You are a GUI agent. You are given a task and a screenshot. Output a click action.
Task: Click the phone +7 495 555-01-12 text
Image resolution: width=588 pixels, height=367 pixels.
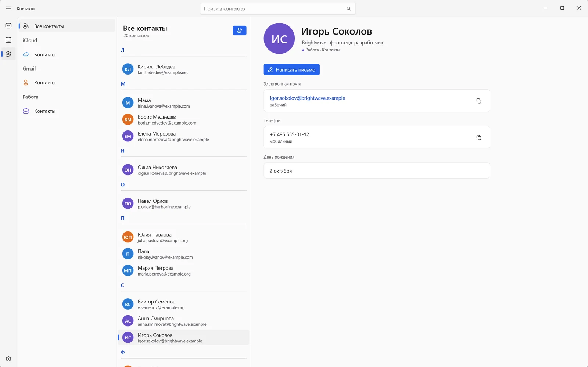(x=289, y=134)
